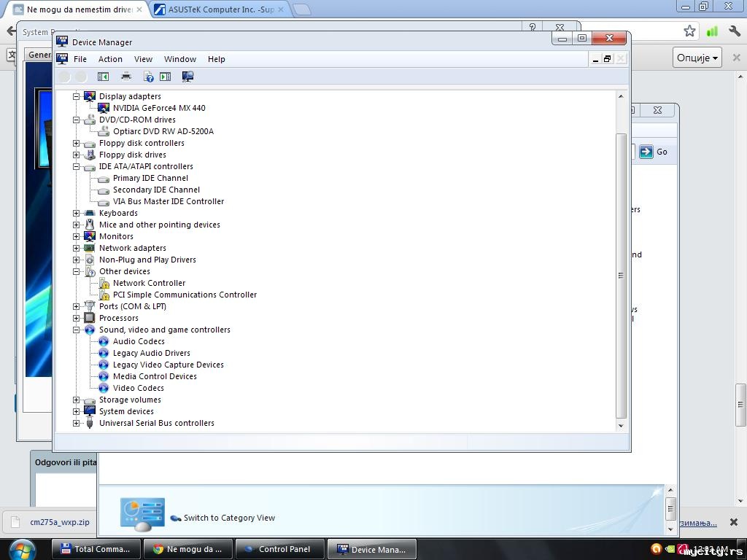Select the Non-Plug and Play Drivers label
The height and width of the screenshot is (560, 747).
[x=147, y=260]
